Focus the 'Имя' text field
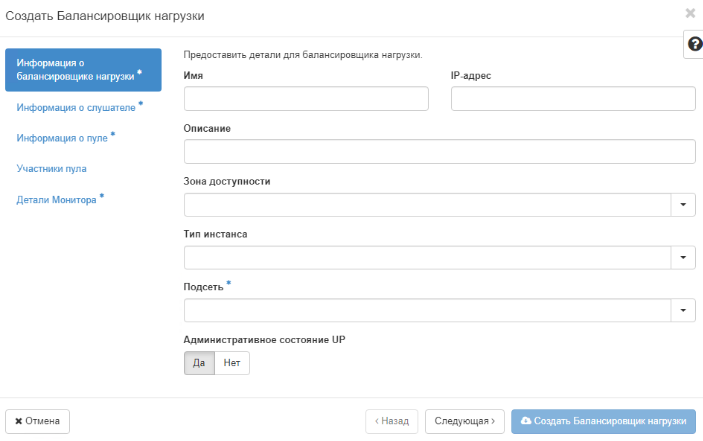 [306, 98]
